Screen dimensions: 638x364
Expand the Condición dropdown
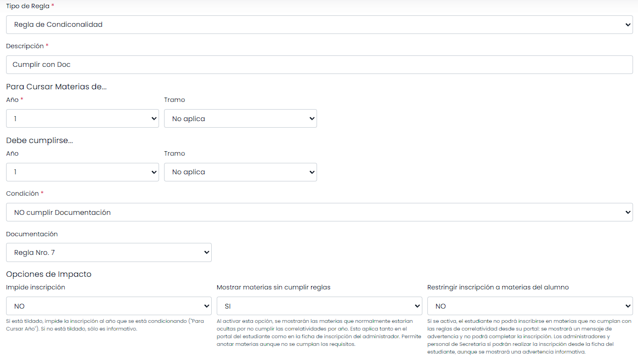[x=319, y=212]
